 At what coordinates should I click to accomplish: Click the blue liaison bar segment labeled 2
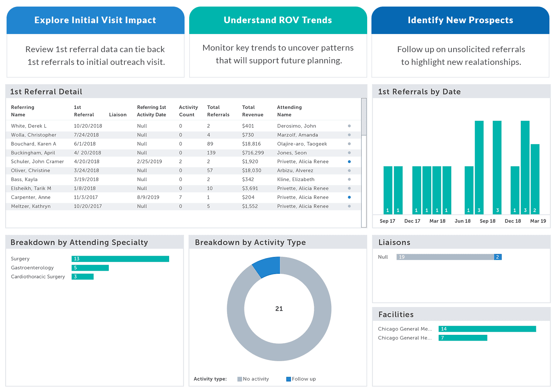[498, 257]
